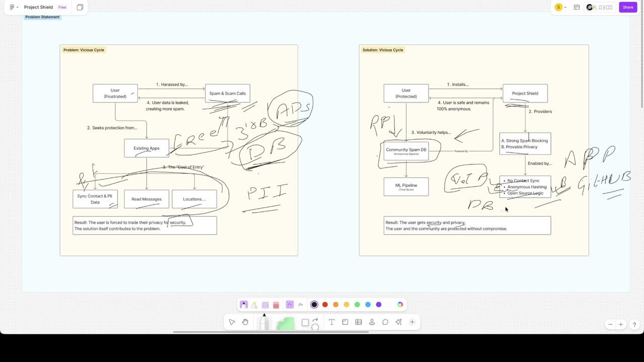Pick the green marker color
Viewport: 644px width, 362px height.
(x=357, y=305)
